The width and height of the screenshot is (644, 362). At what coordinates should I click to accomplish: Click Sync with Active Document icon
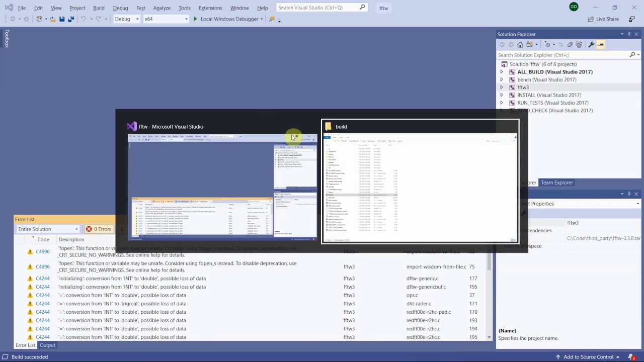pyautogui.click(x=560, y=45)
